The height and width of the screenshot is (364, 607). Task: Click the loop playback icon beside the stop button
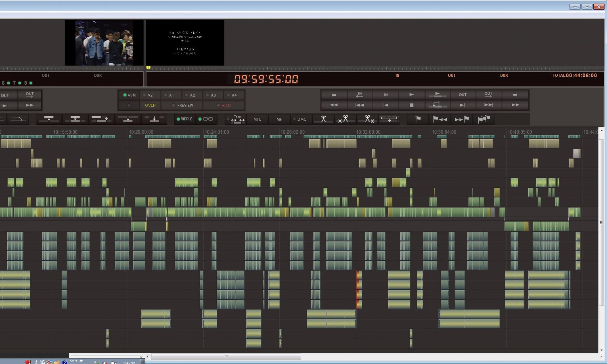pyautogui.click(x=437, y=105)
